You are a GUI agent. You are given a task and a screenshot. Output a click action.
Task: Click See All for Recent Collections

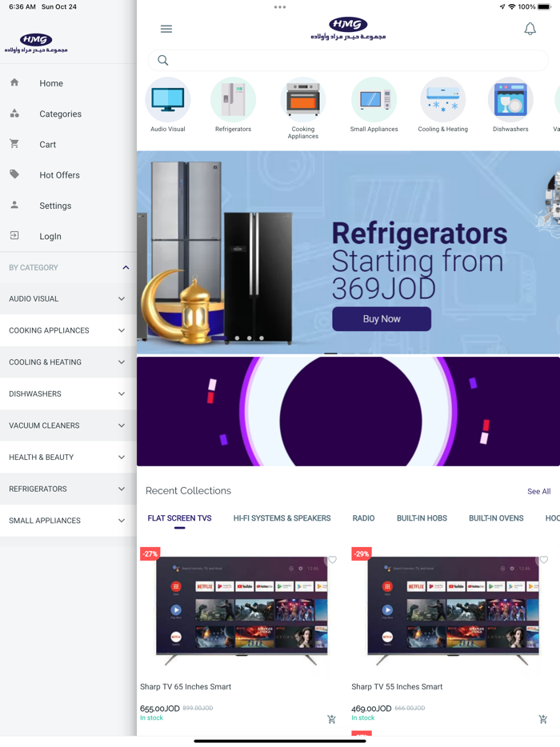(x=539, y=491)
